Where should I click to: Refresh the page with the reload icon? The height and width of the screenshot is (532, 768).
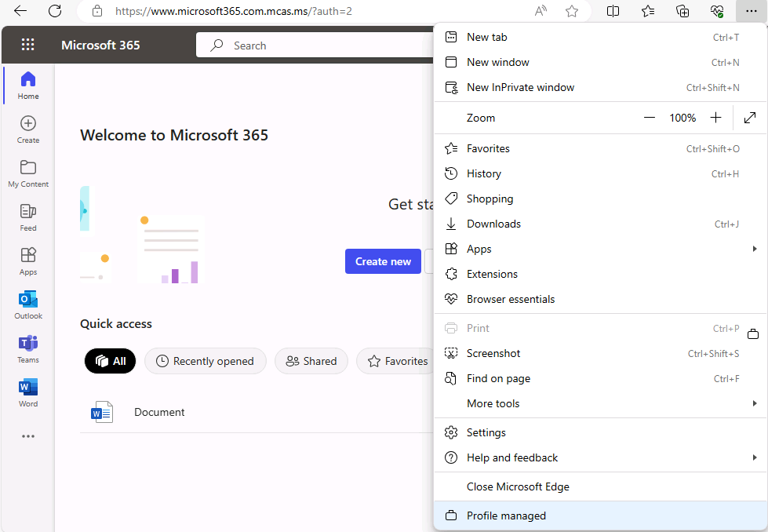(55, 11)
